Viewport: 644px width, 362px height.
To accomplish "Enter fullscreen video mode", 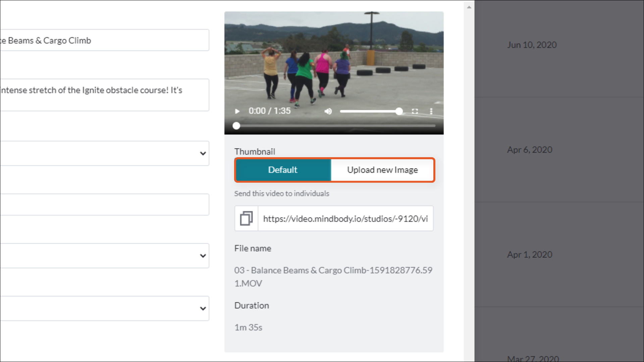I will tap(415, 111).
